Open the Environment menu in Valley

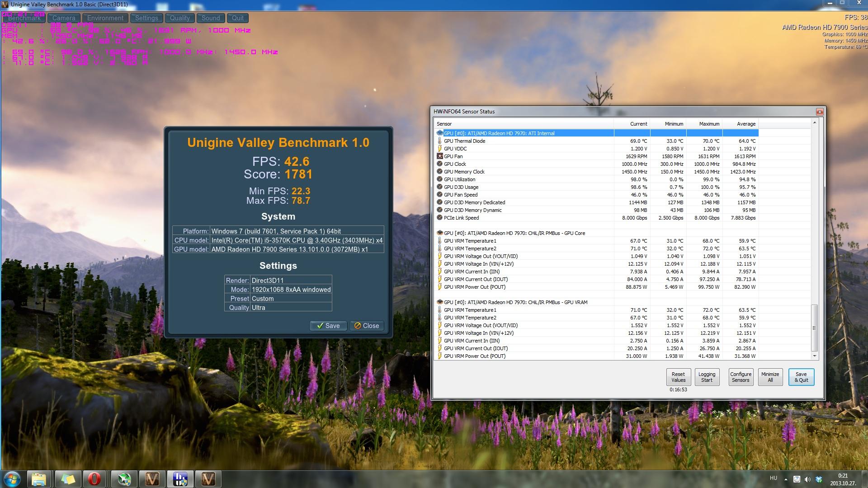tap(105, 18)
